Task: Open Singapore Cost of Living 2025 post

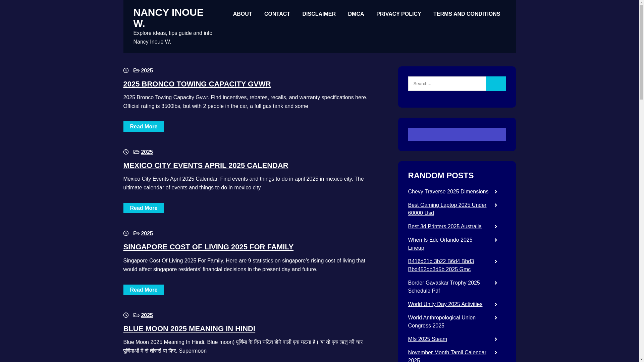Action: (x=208, y=247)
